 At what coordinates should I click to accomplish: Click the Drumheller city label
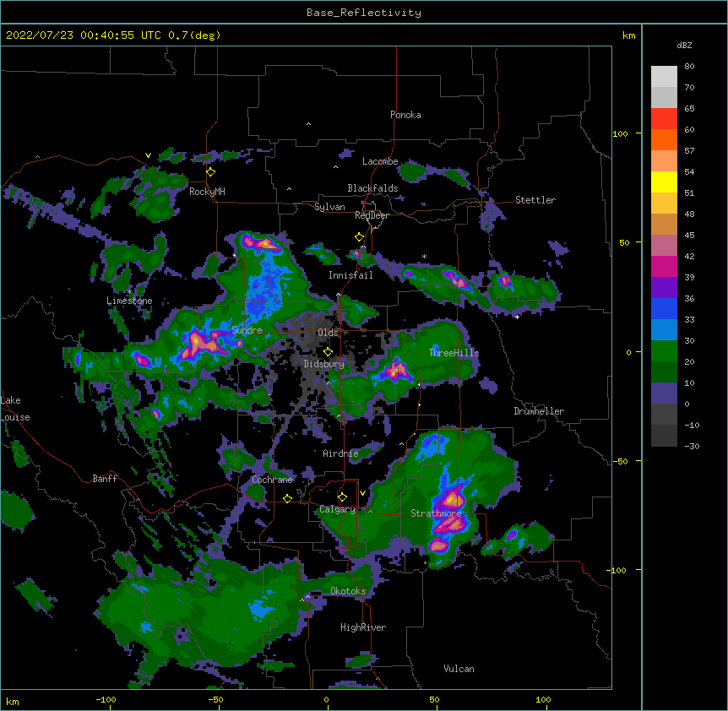coord(539,411)
